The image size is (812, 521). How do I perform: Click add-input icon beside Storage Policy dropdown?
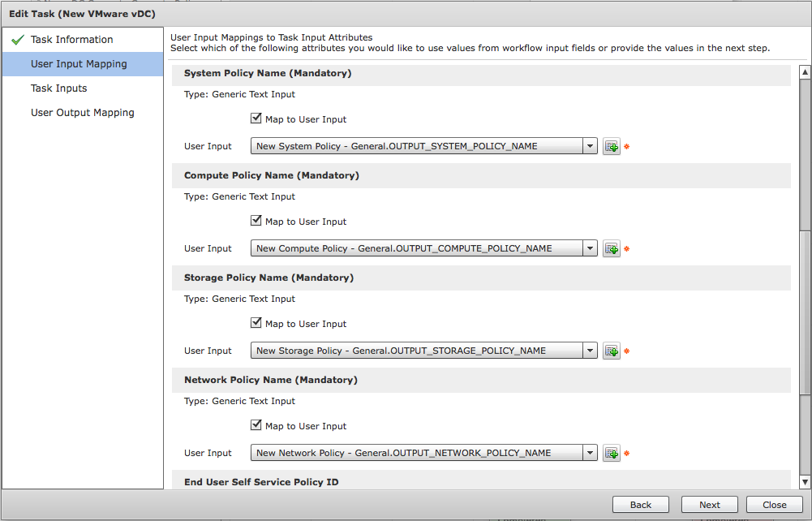coord(612,351)
